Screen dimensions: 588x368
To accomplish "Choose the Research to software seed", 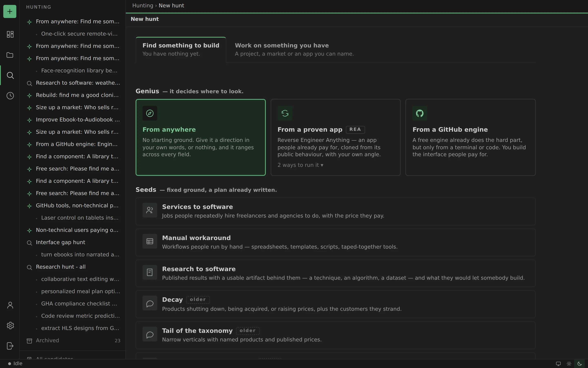I will click(x=335, y=273).
